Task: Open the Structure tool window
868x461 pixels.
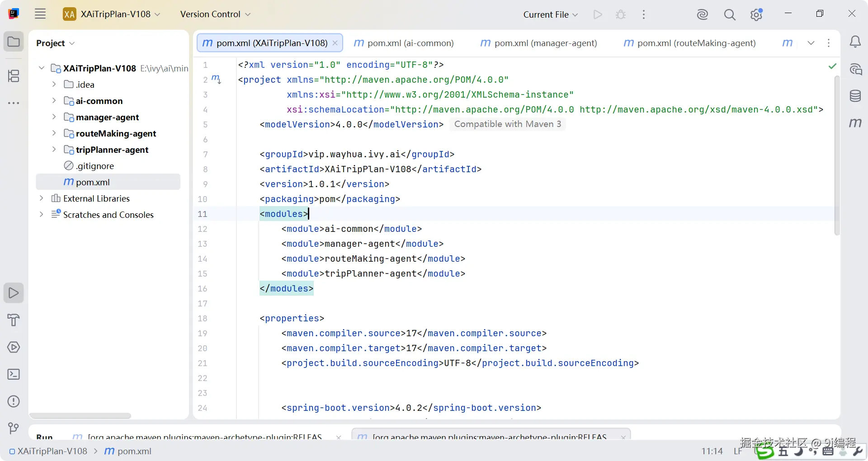Action: coord(14,75)
